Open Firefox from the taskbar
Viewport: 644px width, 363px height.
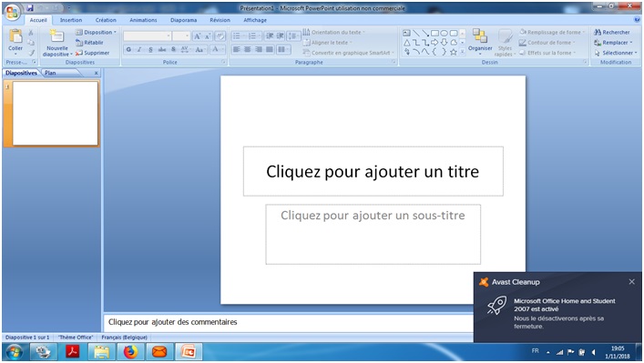[130, 351]
